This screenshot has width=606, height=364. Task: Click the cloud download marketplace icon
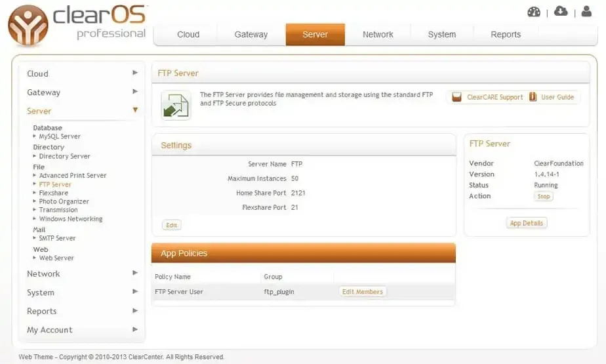point(561,11)
